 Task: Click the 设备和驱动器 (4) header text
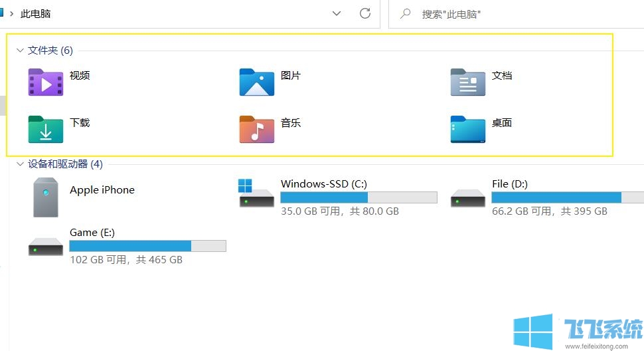pos(65,164)
